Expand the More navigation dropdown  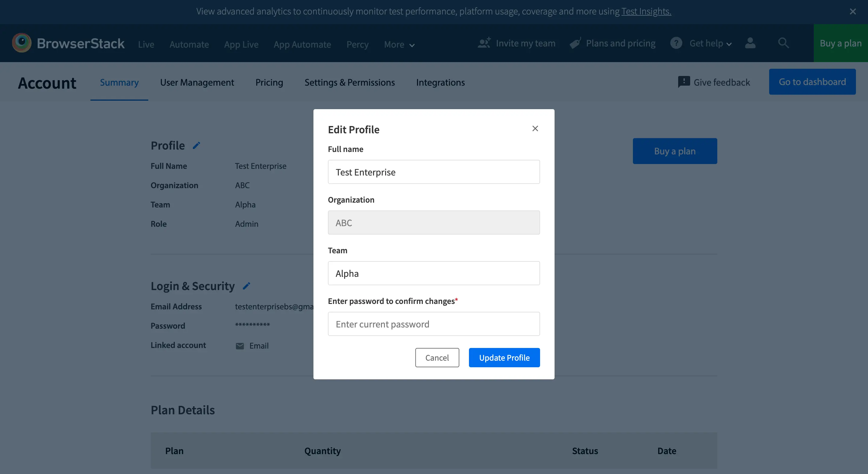(399, 45)
